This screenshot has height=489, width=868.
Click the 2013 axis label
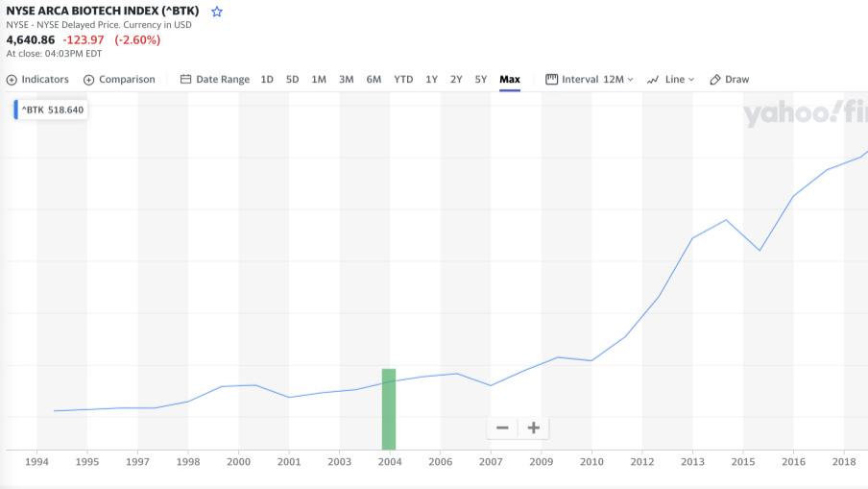pos(692,462)
